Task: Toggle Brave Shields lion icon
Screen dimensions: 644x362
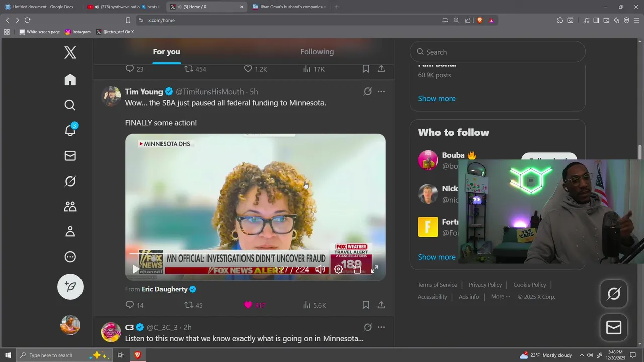Action: (480, 20)
